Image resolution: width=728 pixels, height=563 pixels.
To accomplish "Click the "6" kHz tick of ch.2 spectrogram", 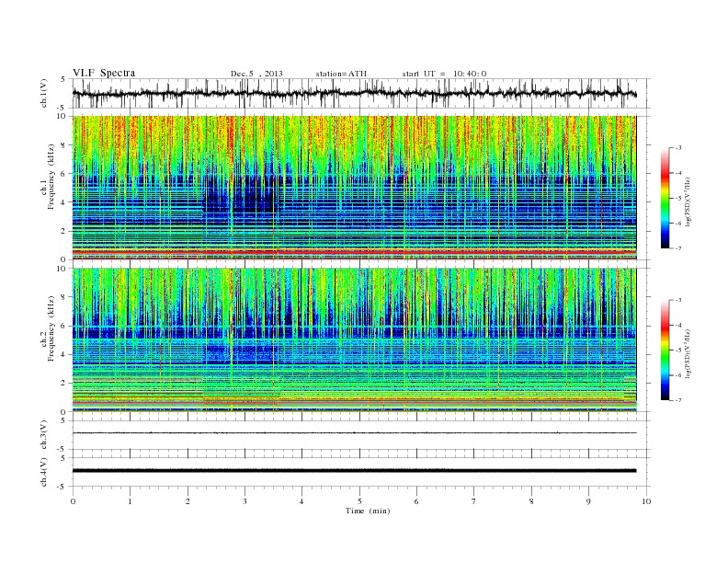I will (63, 326).
